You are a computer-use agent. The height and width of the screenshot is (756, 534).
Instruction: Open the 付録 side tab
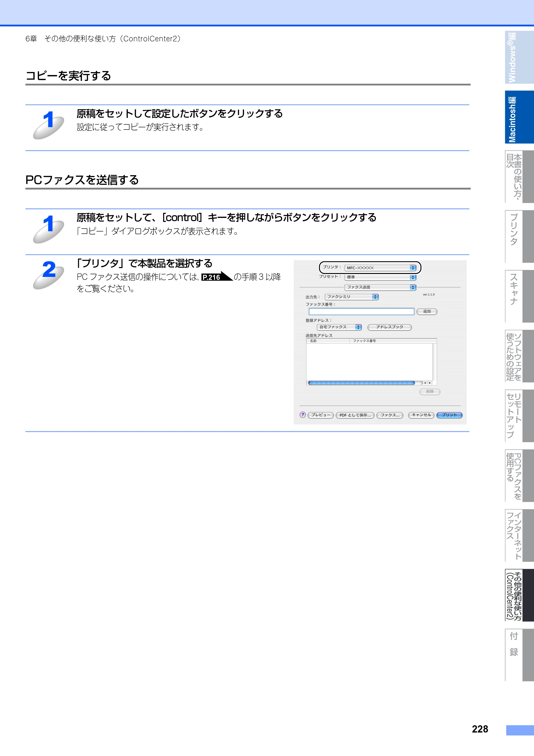519,655
